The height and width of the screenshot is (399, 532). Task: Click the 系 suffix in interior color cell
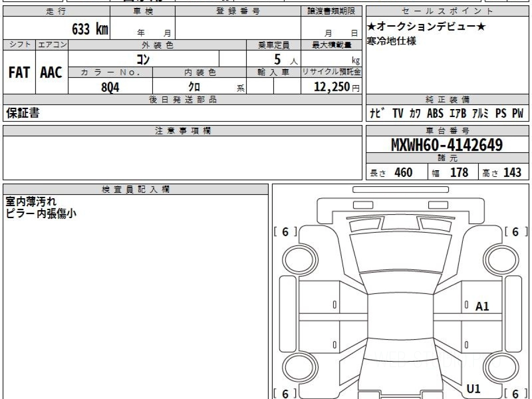(241, 89)
